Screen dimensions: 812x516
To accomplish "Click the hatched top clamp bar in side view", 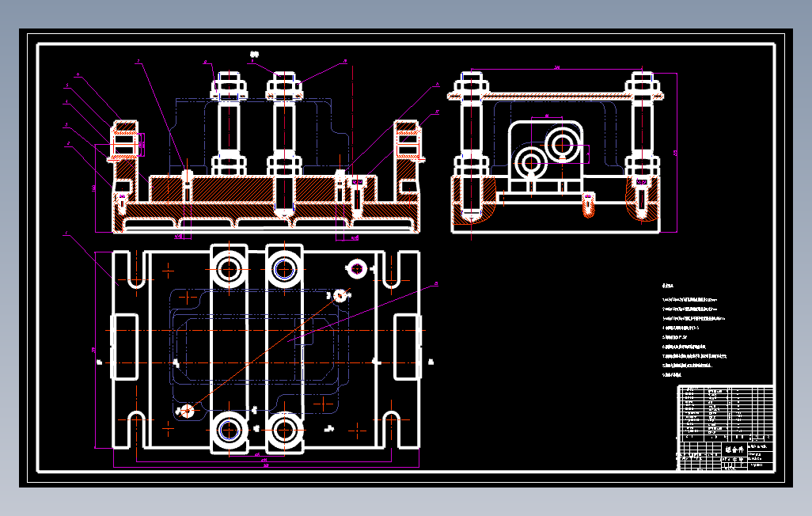I will (x=556, y=96).
